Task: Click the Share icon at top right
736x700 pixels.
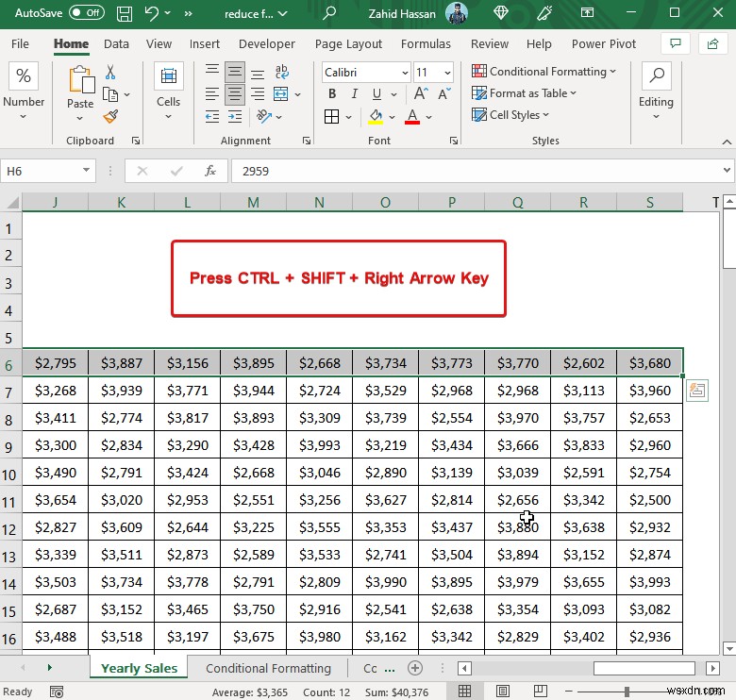Action: tap(712, 43)
